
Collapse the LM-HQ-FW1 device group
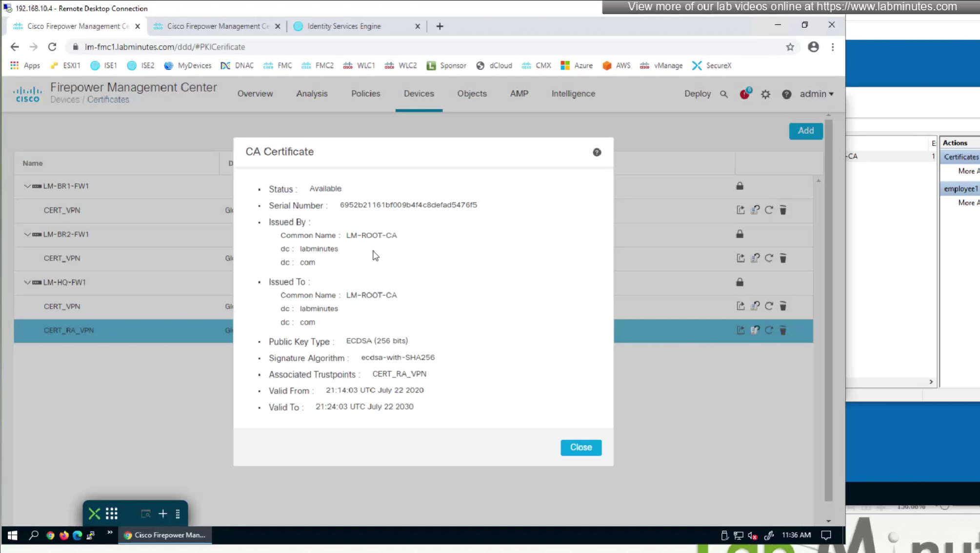pyautogui.click(x=27, y=282)
